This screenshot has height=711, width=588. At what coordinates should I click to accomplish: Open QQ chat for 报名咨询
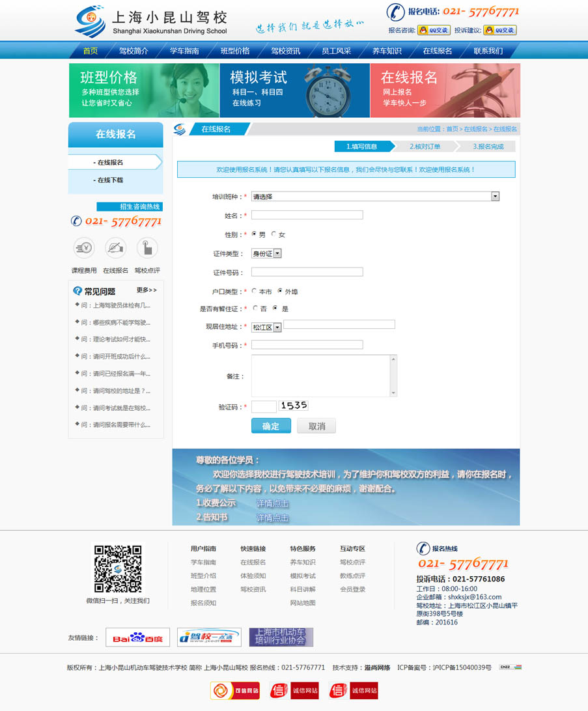point(434,30)
